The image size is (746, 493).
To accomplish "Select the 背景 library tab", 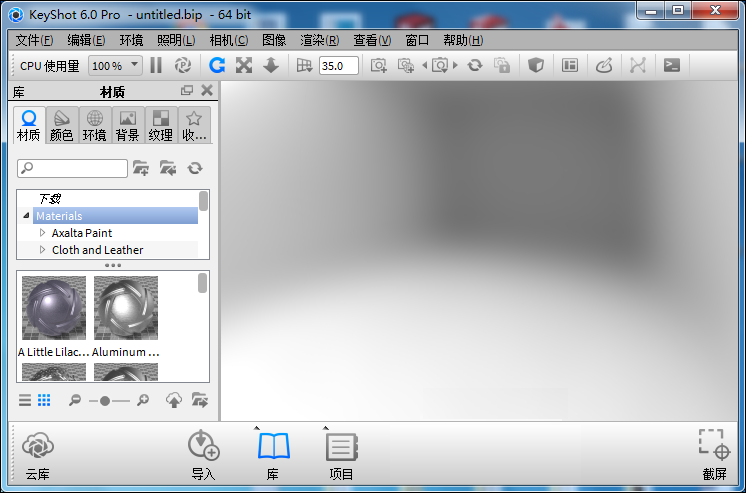I will 128,126.
